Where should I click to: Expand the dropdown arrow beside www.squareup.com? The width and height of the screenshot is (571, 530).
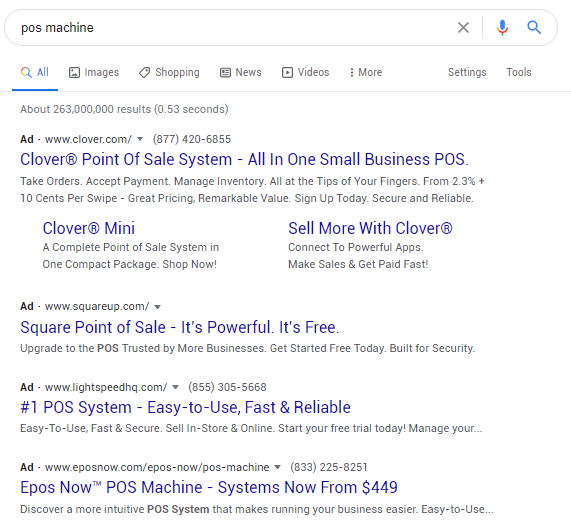(157, 307)
